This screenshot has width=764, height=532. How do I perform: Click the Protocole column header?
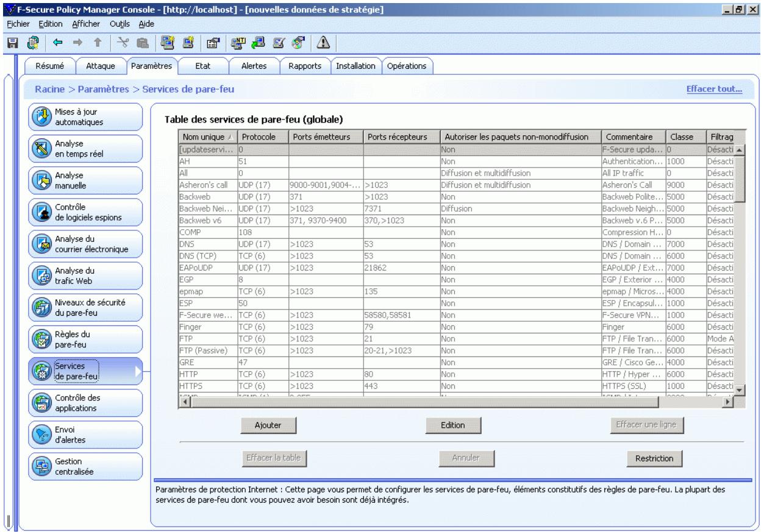262,137
